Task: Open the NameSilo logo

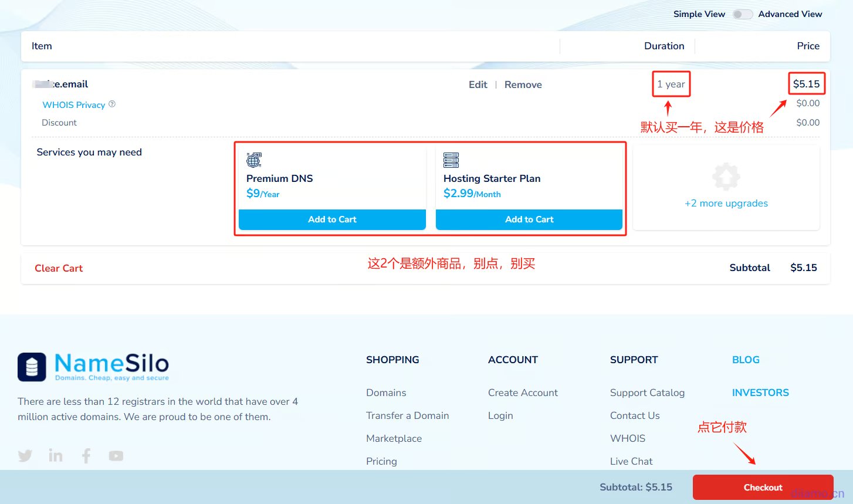Action: pos(93,367)
